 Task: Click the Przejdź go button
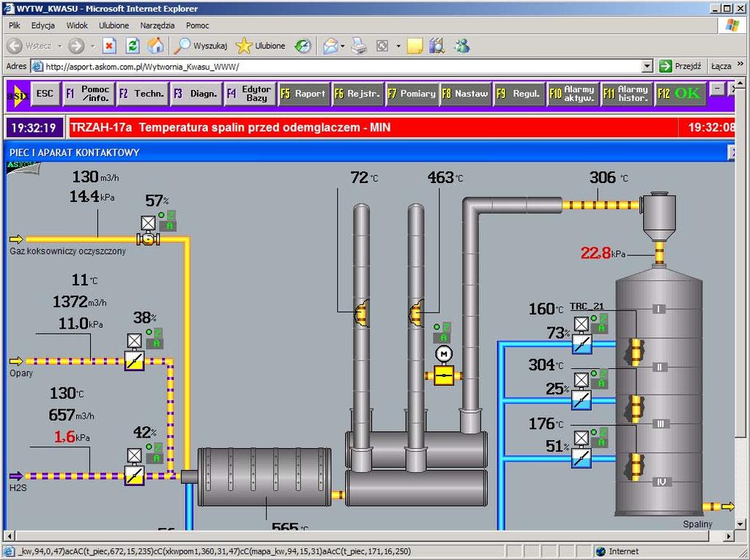680,66
